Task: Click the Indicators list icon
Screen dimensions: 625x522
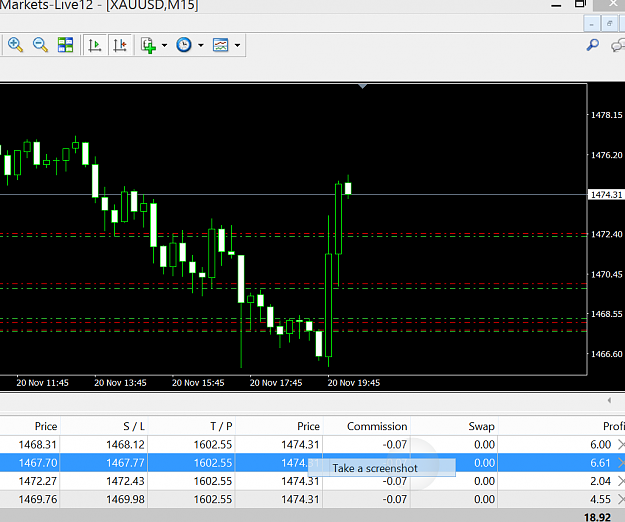Action: [x=148, y=45]
